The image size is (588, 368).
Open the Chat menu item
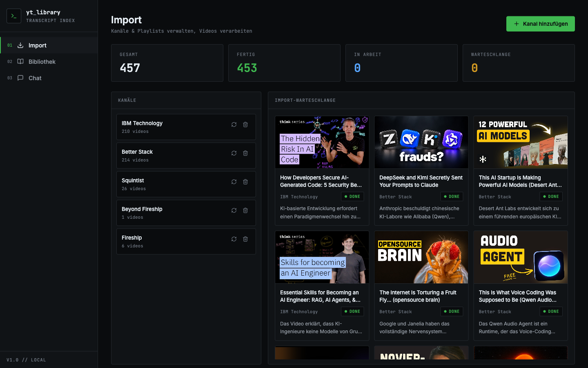click(49, 78)
